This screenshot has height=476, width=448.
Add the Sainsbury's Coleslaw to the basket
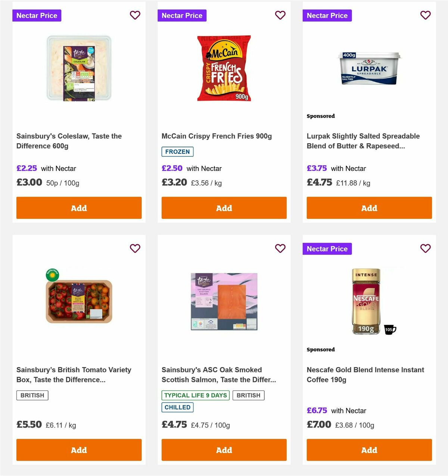[x=79, y=208]
